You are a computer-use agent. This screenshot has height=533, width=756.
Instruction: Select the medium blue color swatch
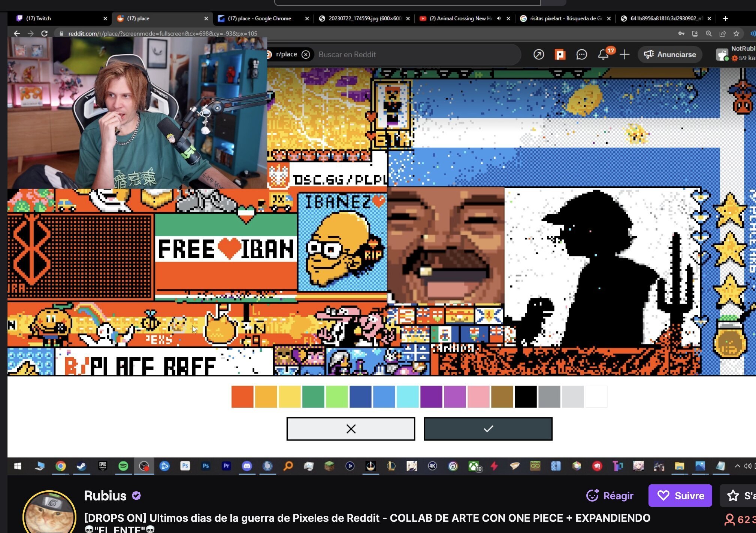pos(384,397)
